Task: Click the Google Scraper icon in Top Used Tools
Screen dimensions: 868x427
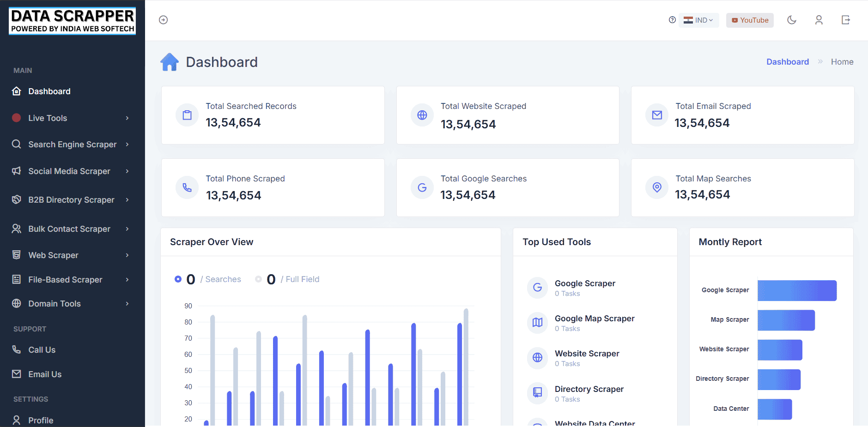Action: point(537,288)
